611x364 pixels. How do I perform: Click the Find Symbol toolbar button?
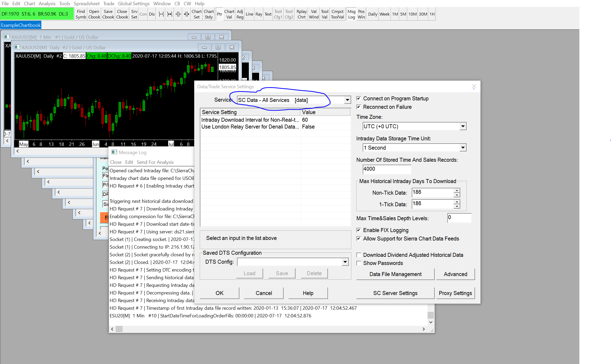[x=81, y=14]
